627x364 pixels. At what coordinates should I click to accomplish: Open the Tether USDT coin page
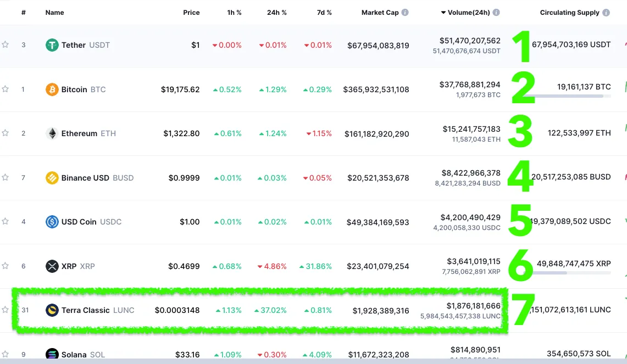coord(86,45)
